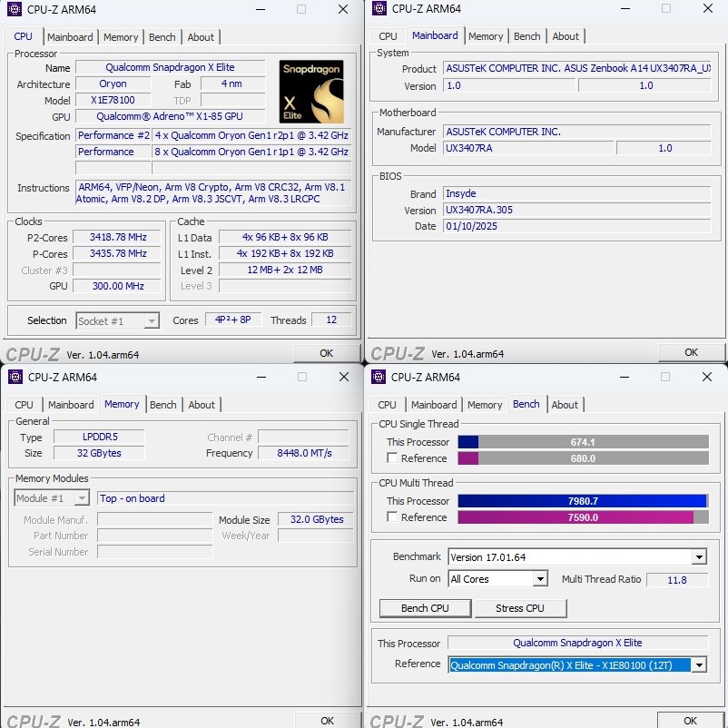728x728 pixels.
Task: Open the Module #1 dropdown in Memory Modules
Action: (81, 498)
